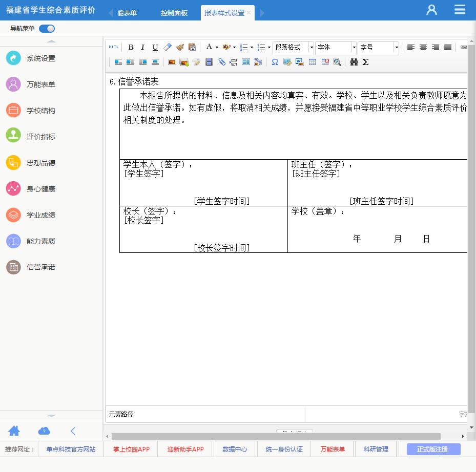Screen dimensions: 476x472
Task: Align text right
Action: [x=436, y=47]
